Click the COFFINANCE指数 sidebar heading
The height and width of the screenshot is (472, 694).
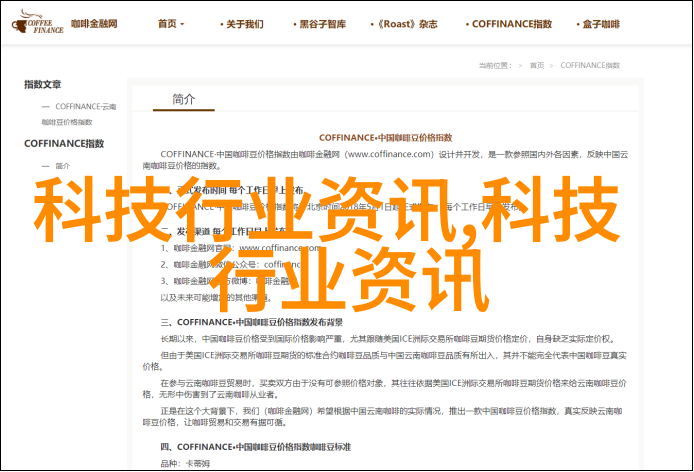tap(64, 143)
